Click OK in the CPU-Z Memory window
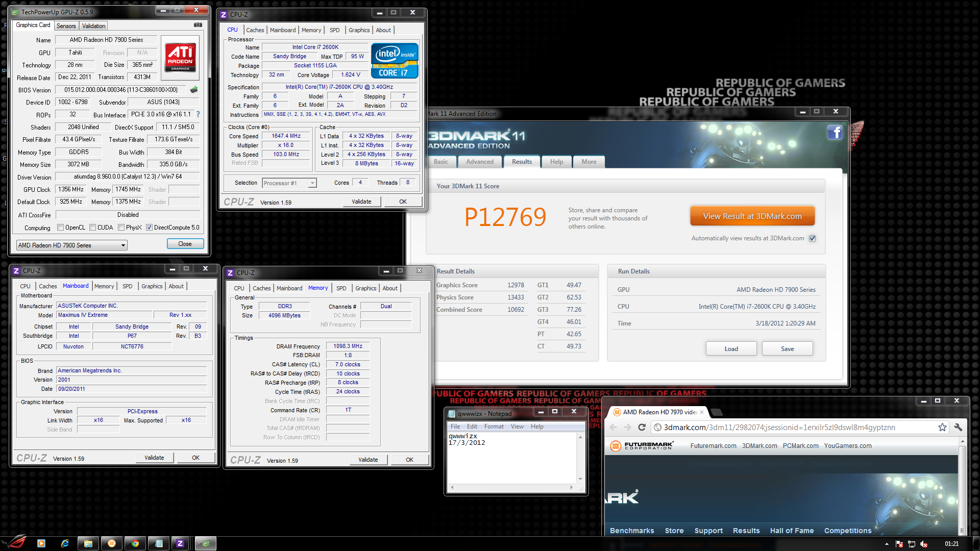 [x=409, y=460]
